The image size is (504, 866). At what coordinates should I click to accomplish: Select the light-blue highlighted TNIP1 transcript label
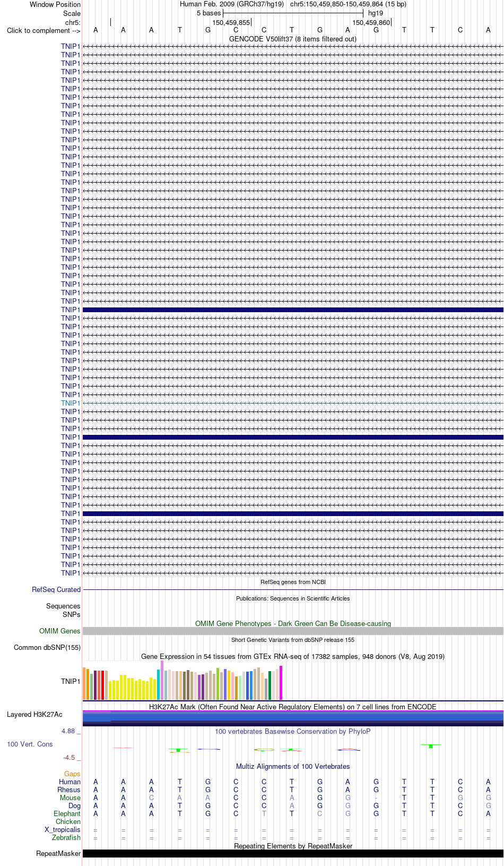click(71, 403)
